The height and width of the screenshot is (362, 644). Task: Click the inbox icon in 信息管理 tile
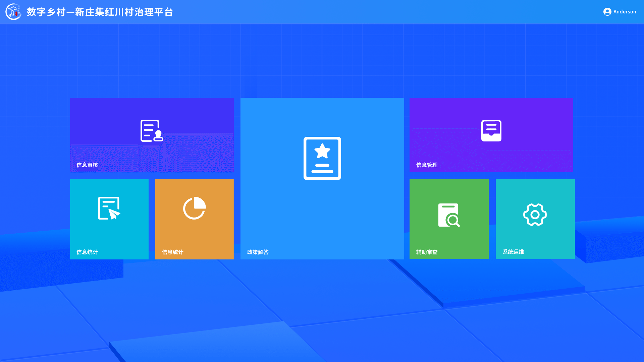pos(491,131)
